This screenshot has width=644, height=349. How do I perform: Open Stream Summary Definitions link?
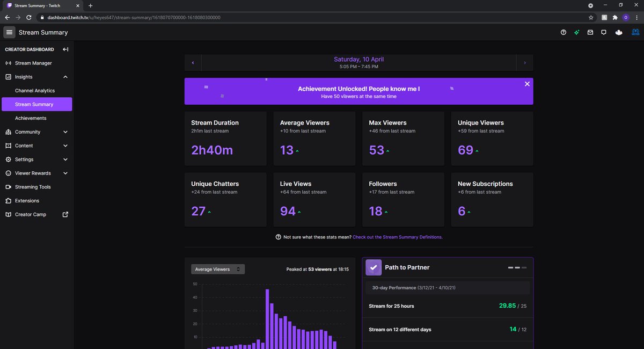(x=398, y=237)
